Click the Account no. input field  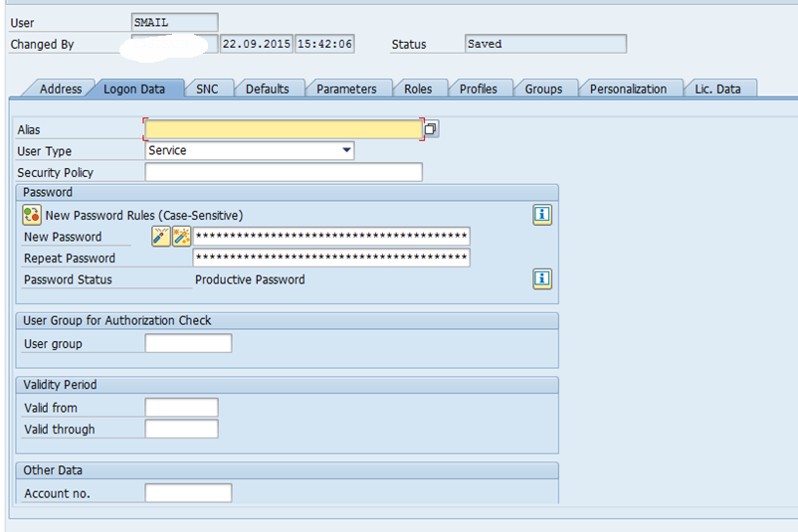click(188, 493)
